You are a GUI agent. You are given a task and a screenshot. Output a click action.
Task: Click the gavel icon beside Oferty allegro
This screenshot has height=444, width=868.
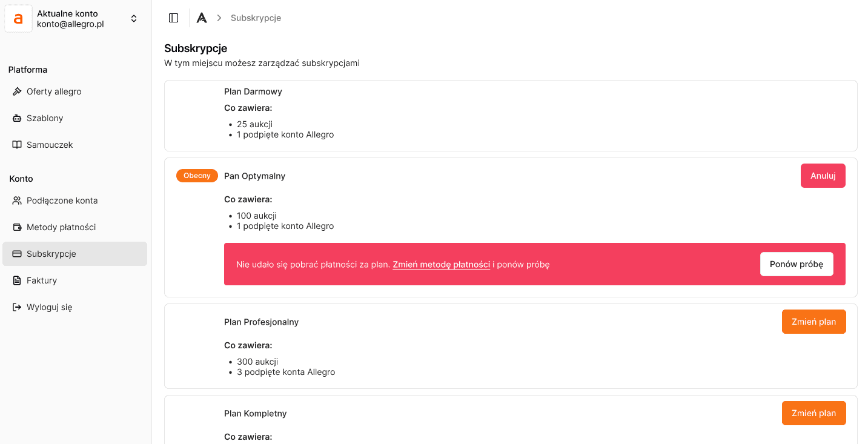coord(17,91)
